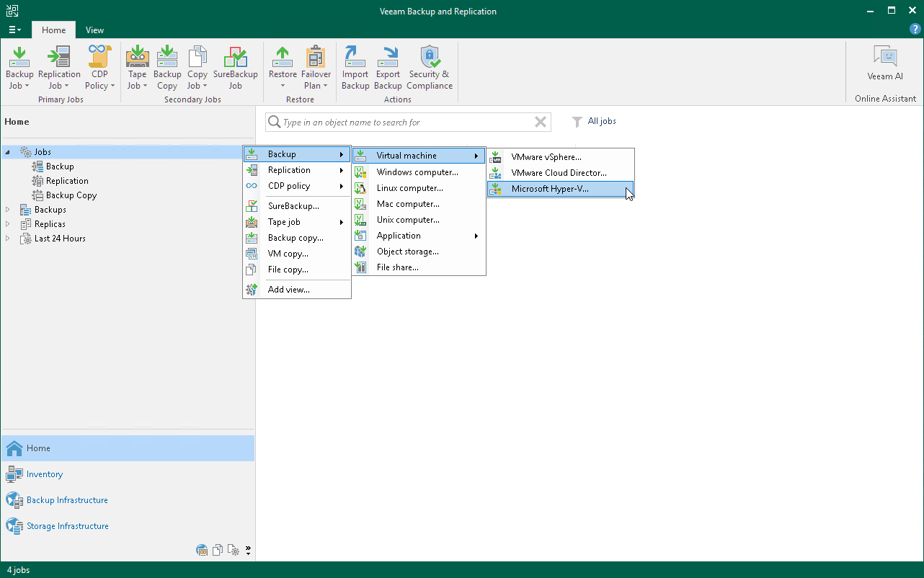
Task: Open the Restore dropdown in the ribbon
Action: click(283, 68)
